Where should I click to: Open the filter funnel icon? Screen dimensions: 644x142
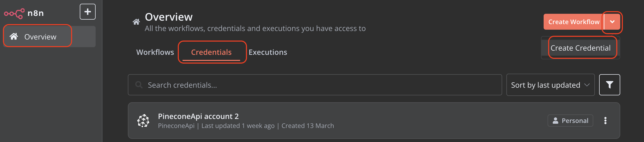coord(609,85)
